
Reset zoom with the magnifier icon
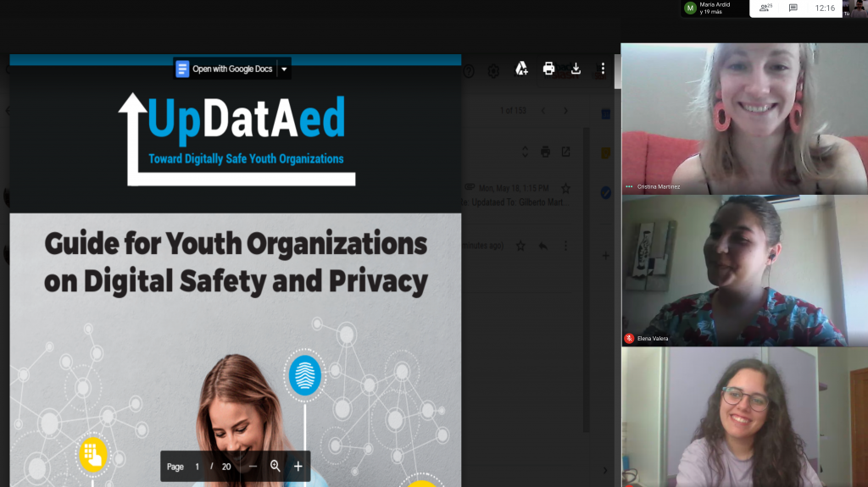tap(275, 467)
